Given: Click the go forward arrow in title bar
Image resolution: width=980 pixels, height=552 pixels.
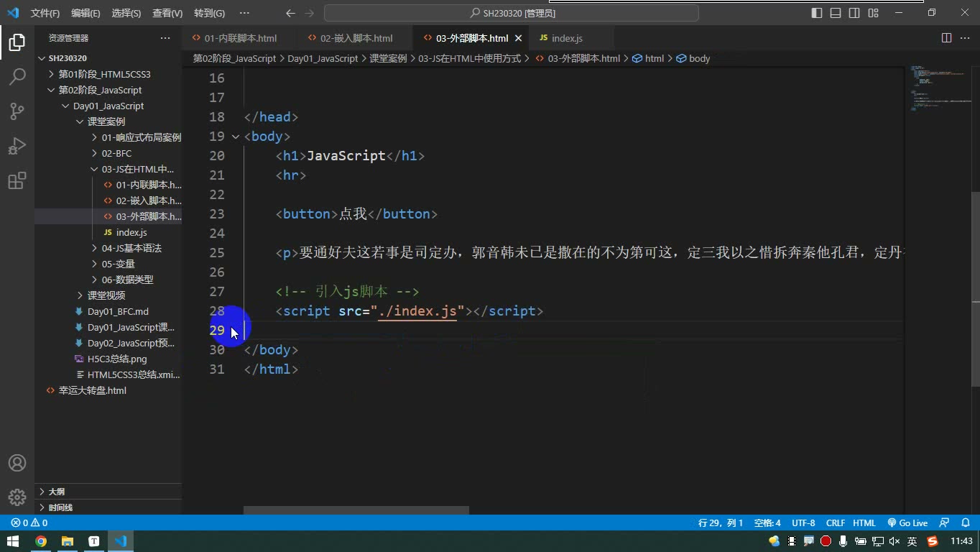Looking at the screenshot, I should 310,13.
